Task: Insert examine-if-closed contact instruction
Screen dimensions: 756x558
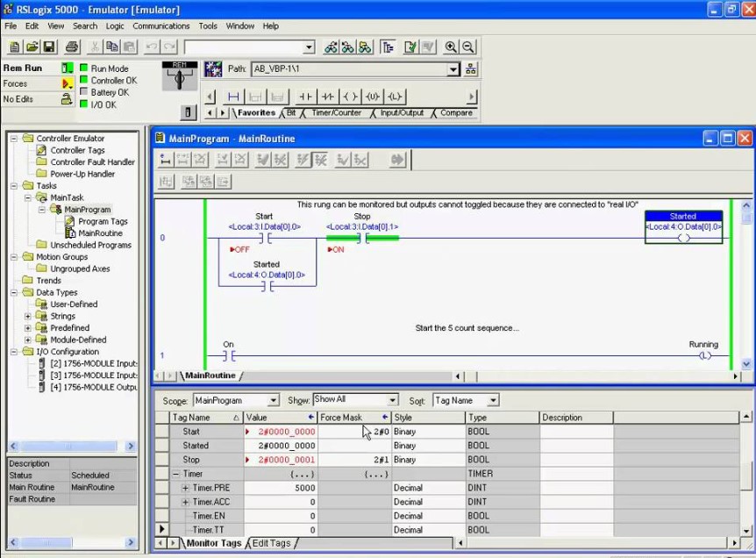Action: [306, 97]
